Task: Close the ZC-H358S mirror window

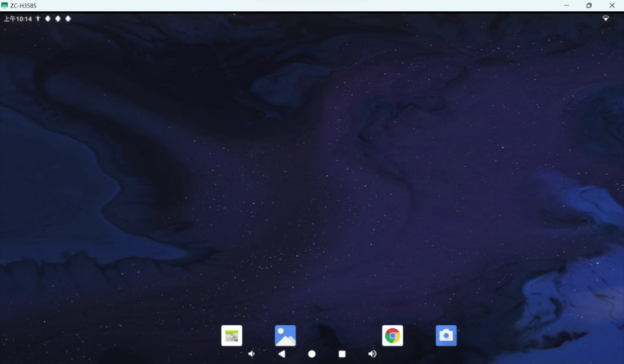Action: (612, 5)
